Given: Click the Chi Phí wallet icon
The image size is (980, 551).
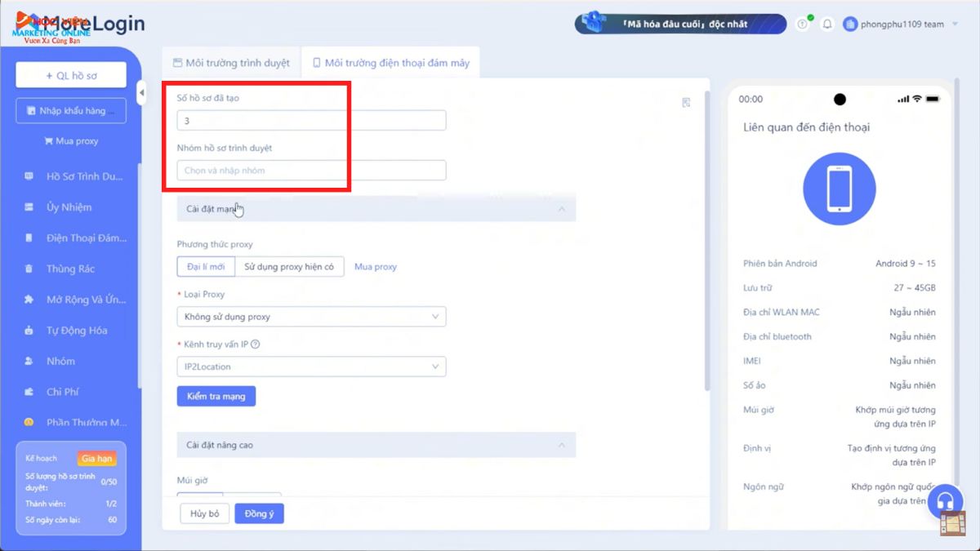Looking at the screenshot, I should [x=29, y=392].
